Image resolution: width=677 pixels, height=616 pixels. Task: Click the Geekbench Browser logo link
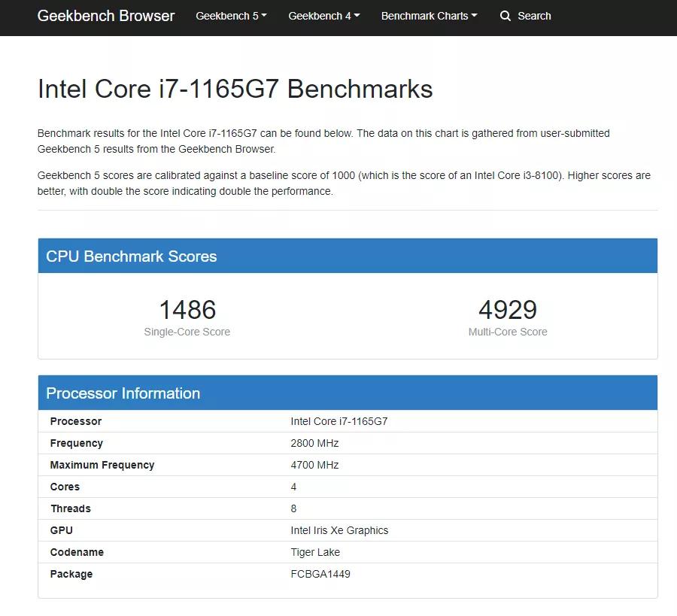106,16
